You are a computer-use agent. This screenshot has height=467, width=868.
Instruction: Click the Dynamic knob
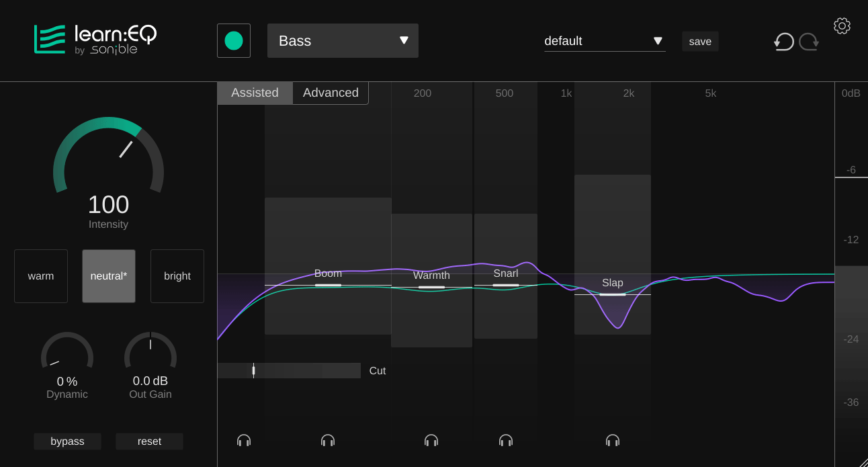tap(67, 350)
